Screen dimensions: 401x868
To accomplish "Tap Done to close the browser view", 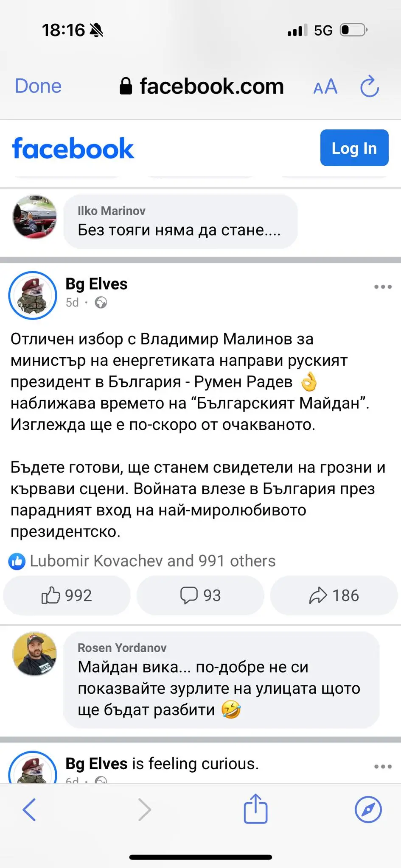I will click(38, 86).
